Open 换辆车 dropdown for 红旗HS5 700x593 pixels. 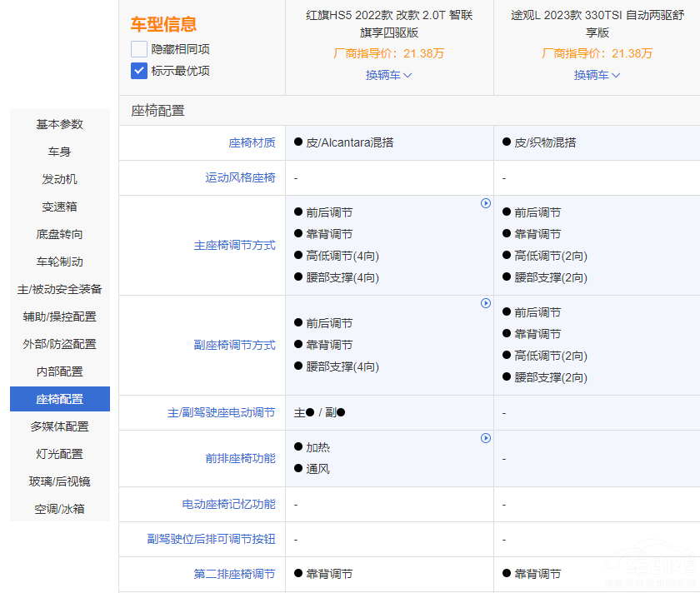click(x=389, y=75)
